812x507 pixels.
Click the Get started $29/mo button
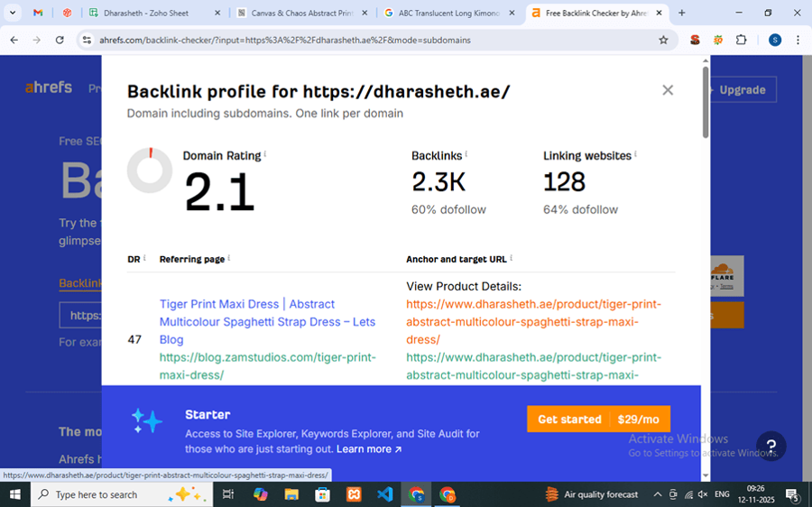[x=599, y=419]
